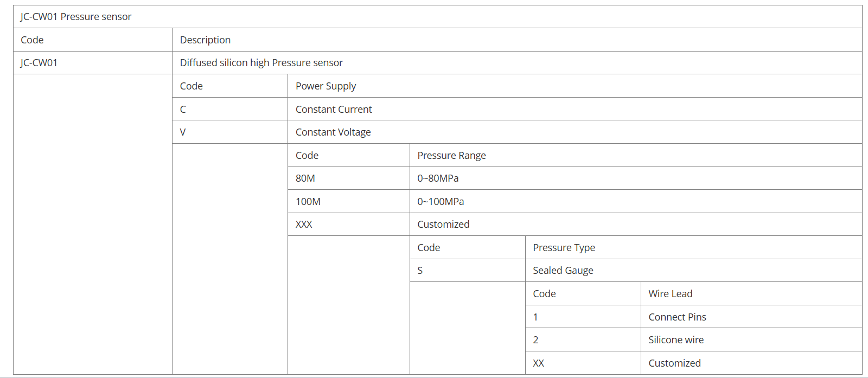
Task: Select the 'XXX' customized range code
Action: coord(304,225)
